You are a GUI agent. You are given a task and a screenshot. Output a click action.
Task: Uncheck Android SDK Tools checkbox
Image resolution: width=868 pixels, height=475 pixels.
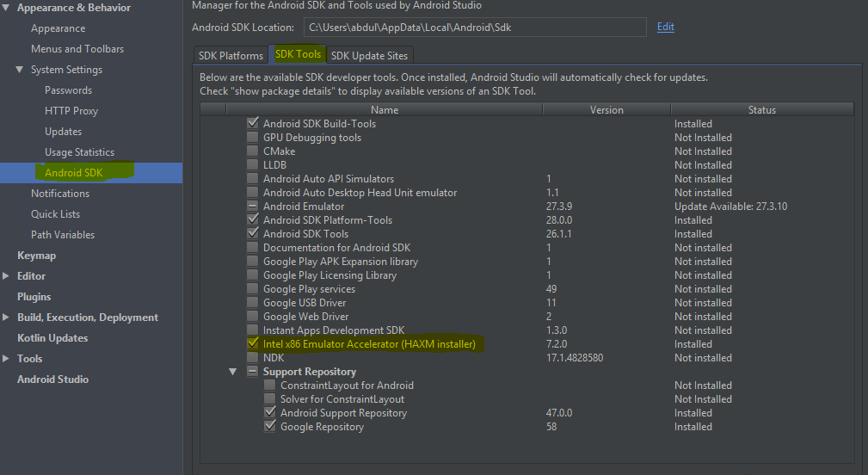[x=252, y=233]
